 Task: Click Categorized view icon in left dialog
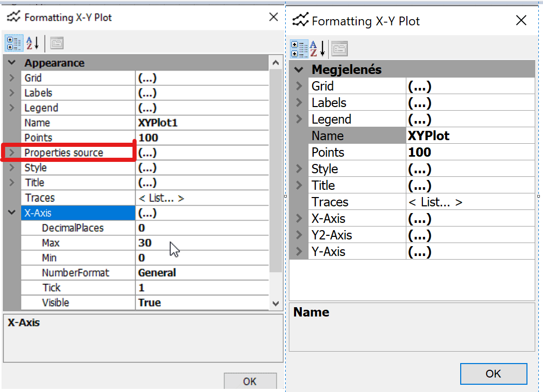(x=14, y=43)
